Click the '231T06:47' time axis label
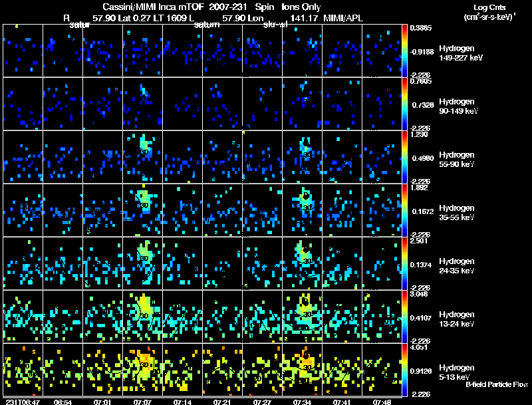The image size is (532, 405). 23,402
